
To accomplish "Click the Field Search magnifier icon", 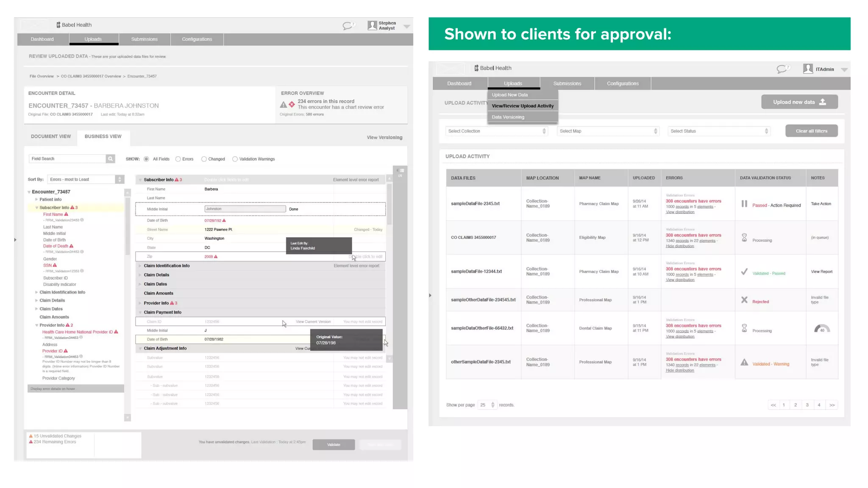I will click(110, 159).
